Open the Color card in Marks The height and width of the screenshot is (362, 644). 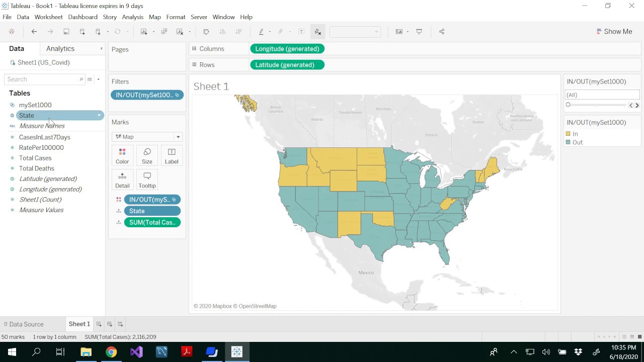[122, 156]
